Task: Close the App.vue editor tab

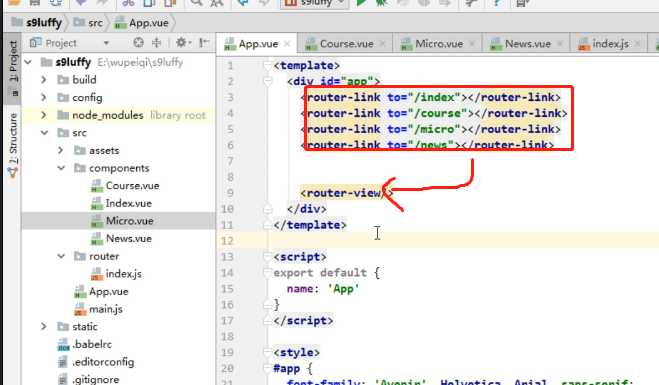Action: 287,44
